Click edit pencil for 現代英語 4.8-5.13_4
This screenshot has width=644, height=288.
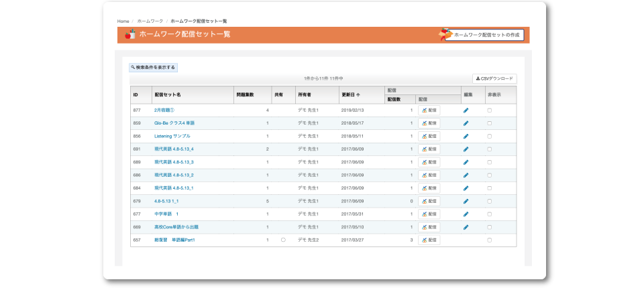point(466,149)
